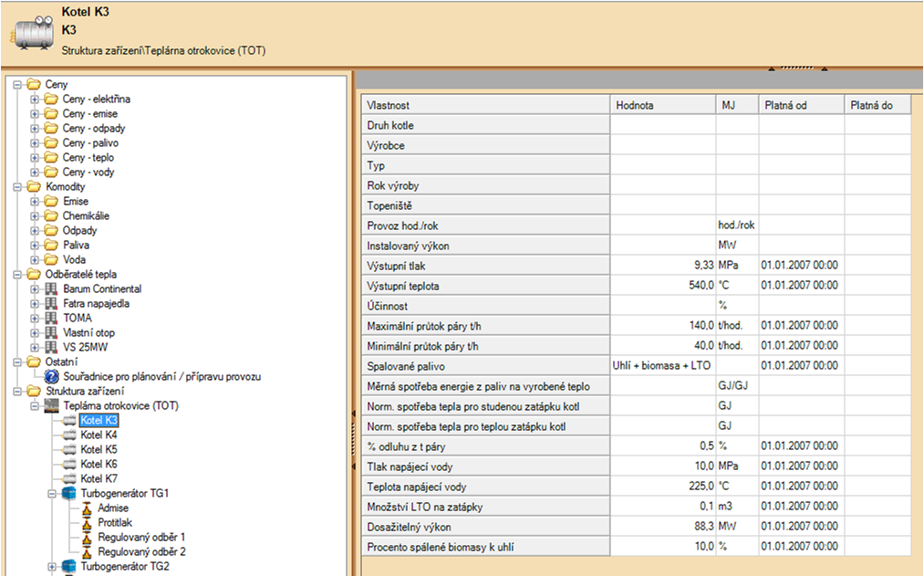Click the Paliva folder icon
Image resolution: width=924 pixels, height=576 pixels.
point(51,246)
